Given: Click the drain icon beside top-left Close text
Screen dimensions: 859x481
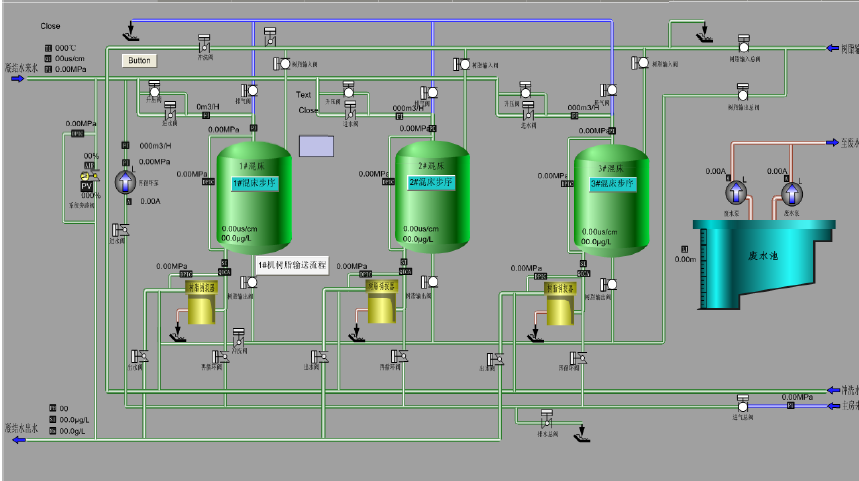Looking at the screenshot, I should tap(132, 36).
